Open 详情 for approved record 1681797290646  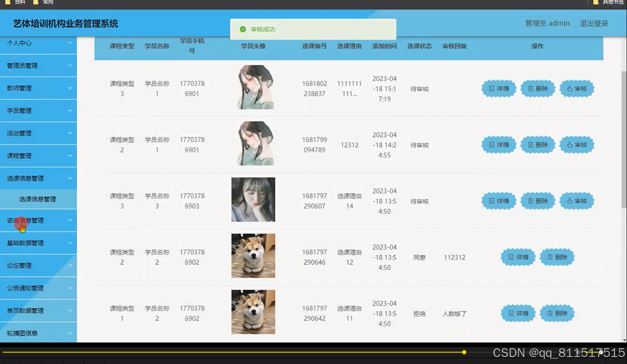tap(518, 257)
